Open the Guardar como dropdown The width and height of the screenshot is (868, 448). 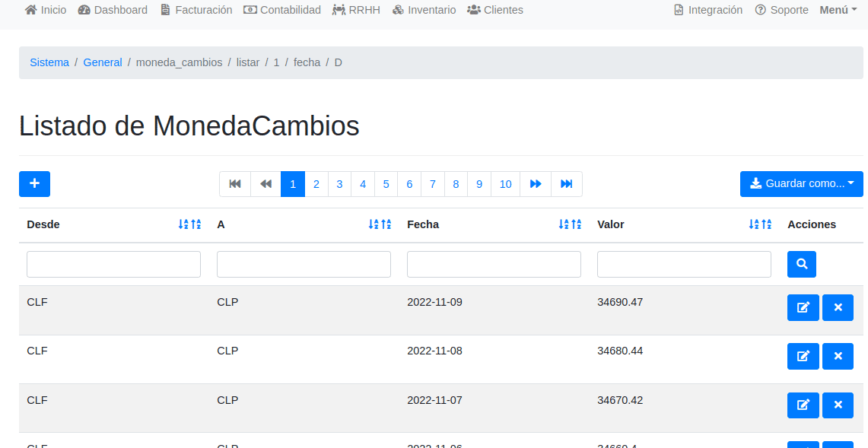coord(801,184)
